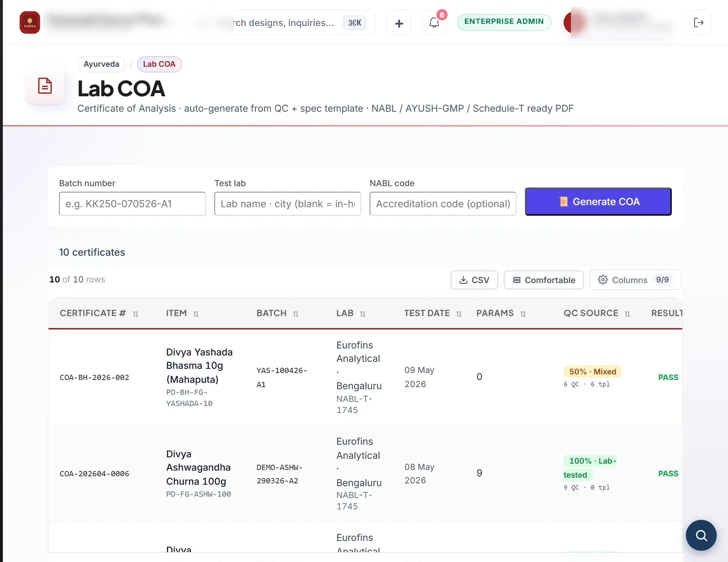The width and height of the screenshot is (728, 562).
Task: Focus the Test lab input field
Action: 288,204
